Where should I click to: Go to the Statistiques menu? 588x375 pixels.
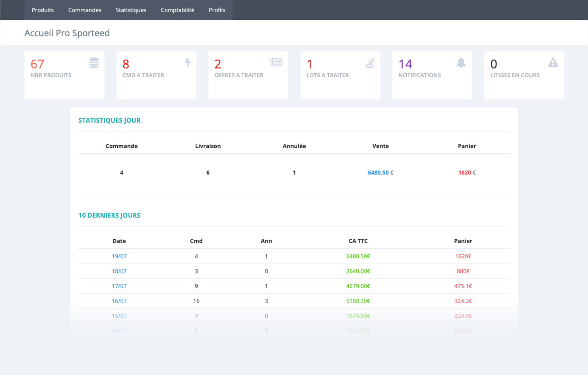point(131,10)
